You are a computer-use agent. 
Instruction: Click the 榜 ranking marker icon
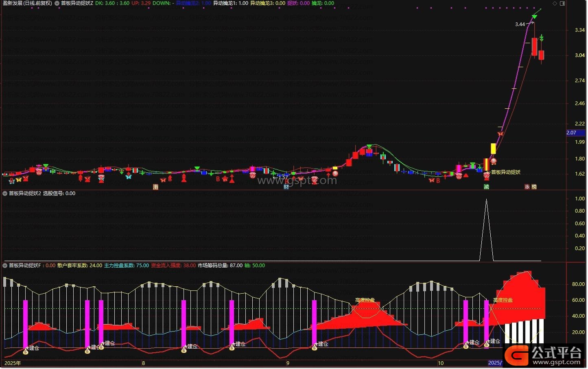[534, 187]
